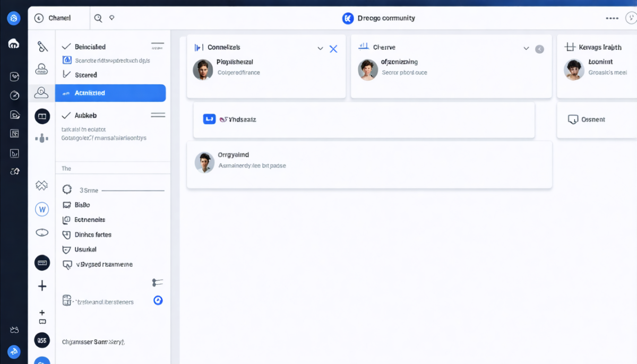637x364 pixels.
Task: Open the search magnifier in top bar
Action: (98, 18)
